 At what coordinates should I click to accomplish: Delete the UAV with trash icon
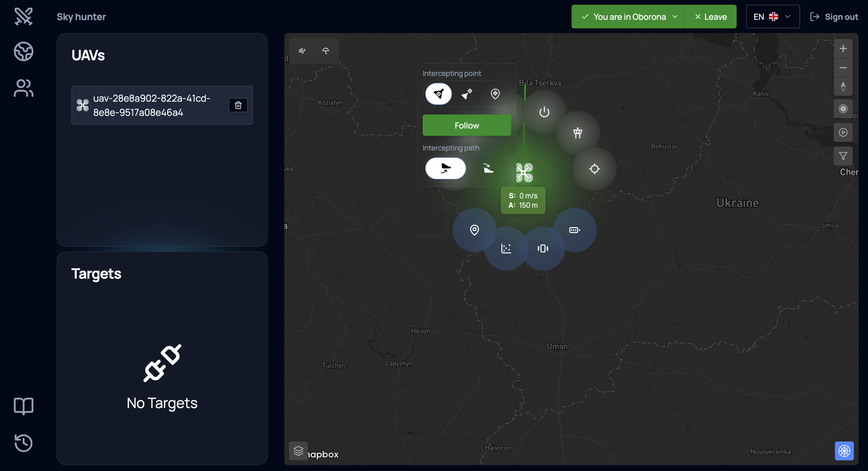pyautogui.click(x=238, y=105)
